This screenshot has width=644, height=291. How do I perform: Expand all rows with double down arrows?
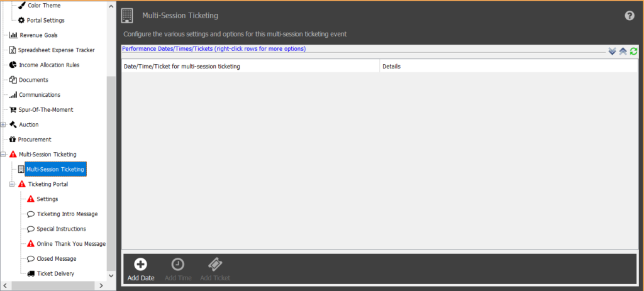(x=612, y=51)
